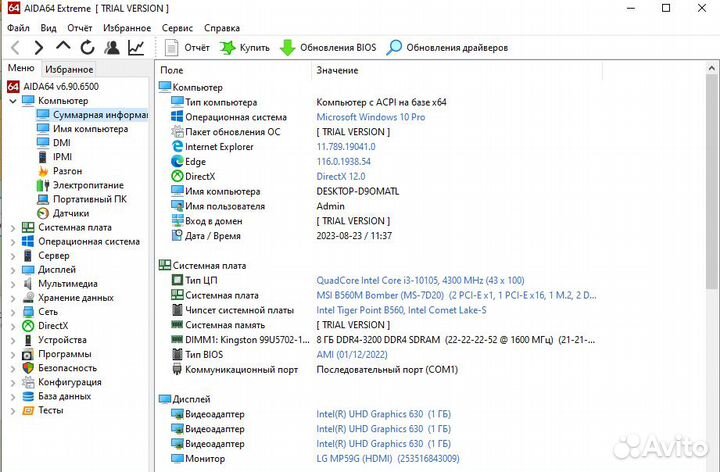Click the scrollbar up arrow

[x=711, y=68]
